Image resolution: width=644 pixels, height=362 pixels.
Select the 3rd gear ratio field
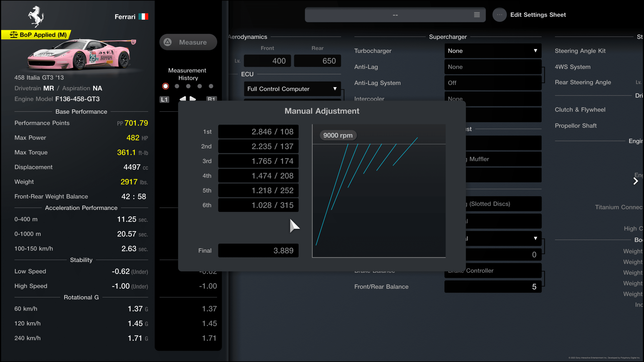click(258, 161)
